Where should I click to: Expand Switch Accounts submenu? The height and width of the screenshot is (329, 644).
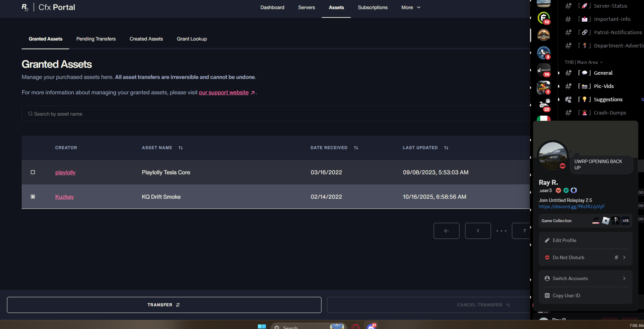624,278
